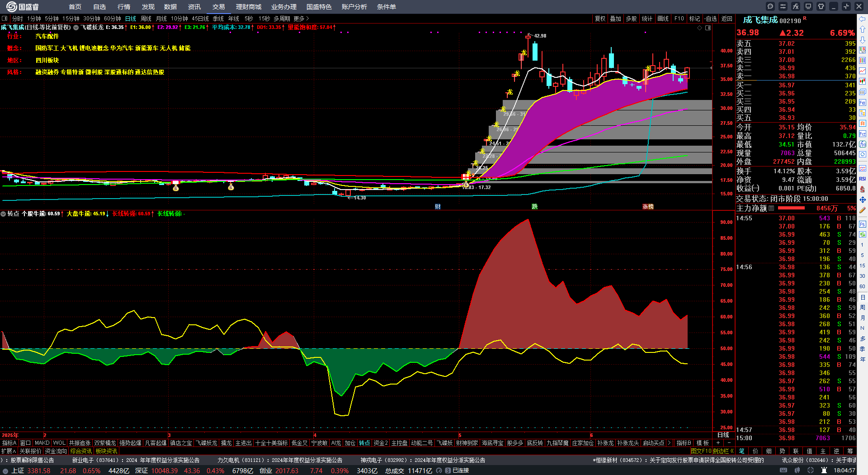The width and height of the screenshot is (868, 475).
Task: Click the RSI indicator icon in sidebar
Action: pos(863,179)
